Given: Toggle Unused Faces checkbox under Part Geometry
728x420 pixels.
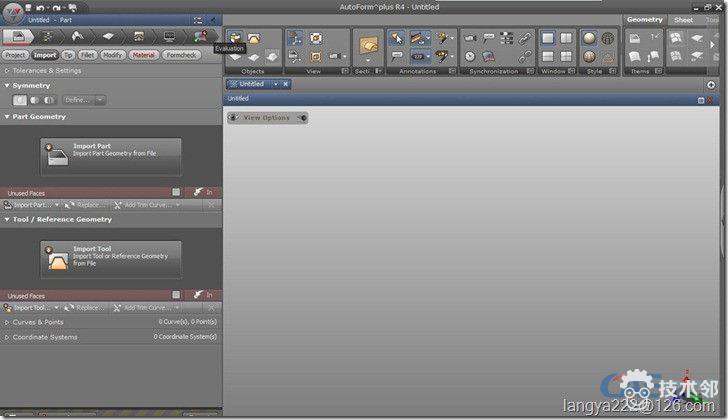Looking at the screenshot, I should (176, 192).
